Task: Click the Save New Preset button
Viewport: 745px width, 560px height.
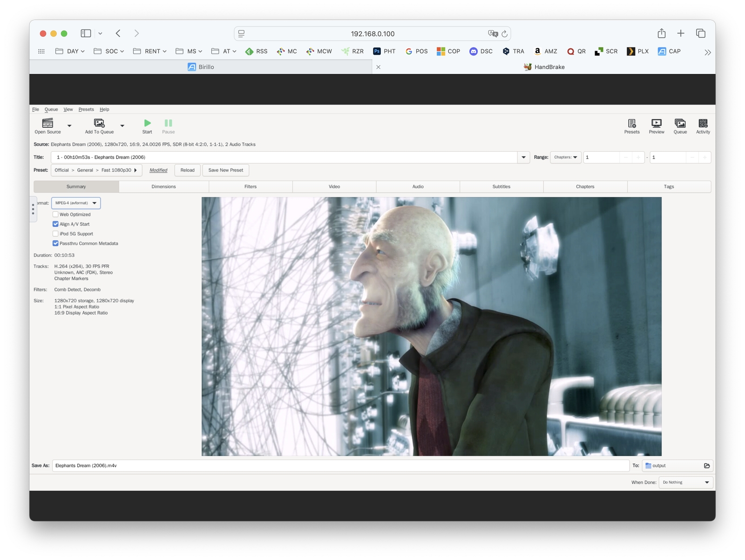Action: [x=225, y=170]
